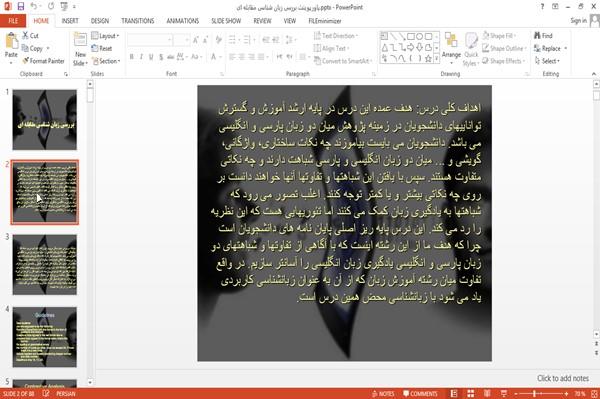Switch to the REVIEW tab
600x399 pixels.
(262, 21)
